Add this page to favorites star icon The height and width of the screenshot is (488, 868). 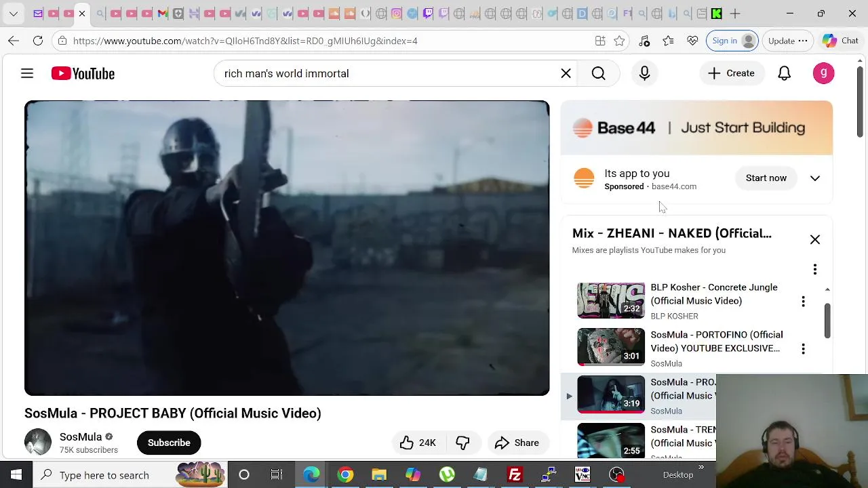tap(619, 41)
